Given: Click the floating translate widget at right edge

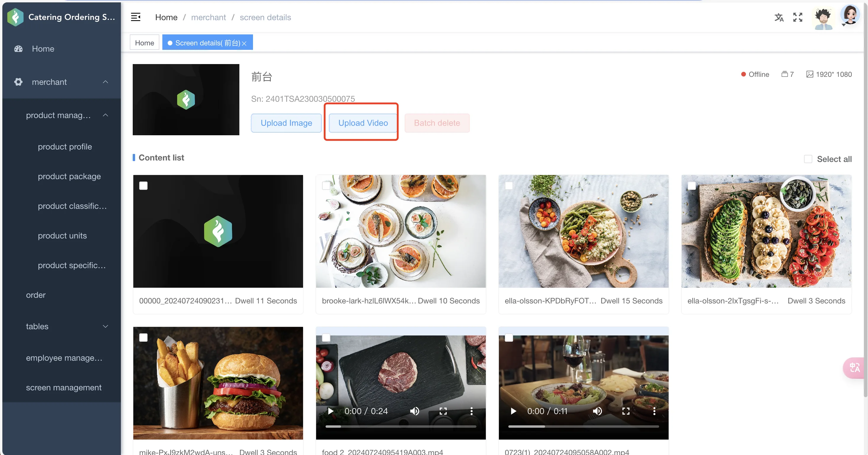Looking at the screenshot, I should 854,367.
